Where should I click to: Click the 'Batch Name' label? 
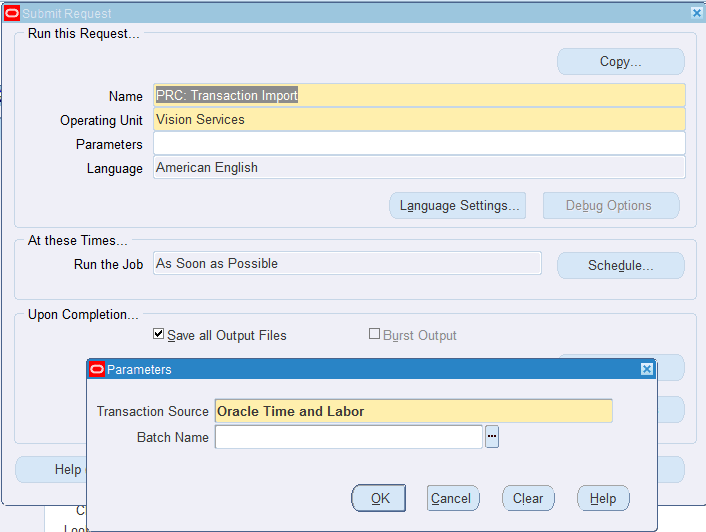(x=173, y=437)
